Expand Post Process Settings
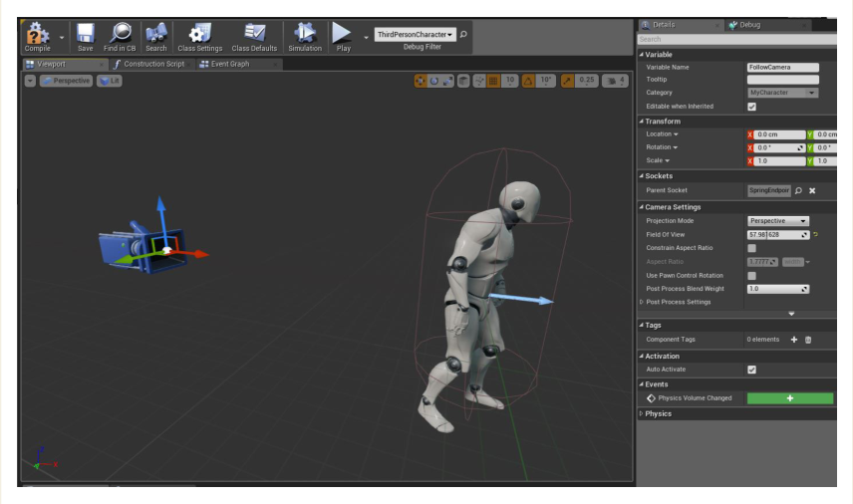 (x=642, y=302)
